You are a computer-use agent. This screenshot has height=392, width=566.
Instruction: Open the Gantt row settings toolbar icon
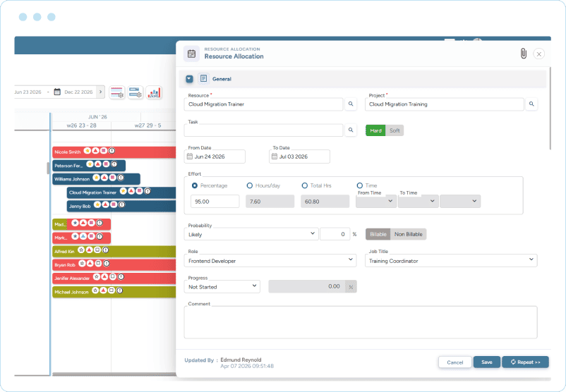117,92
